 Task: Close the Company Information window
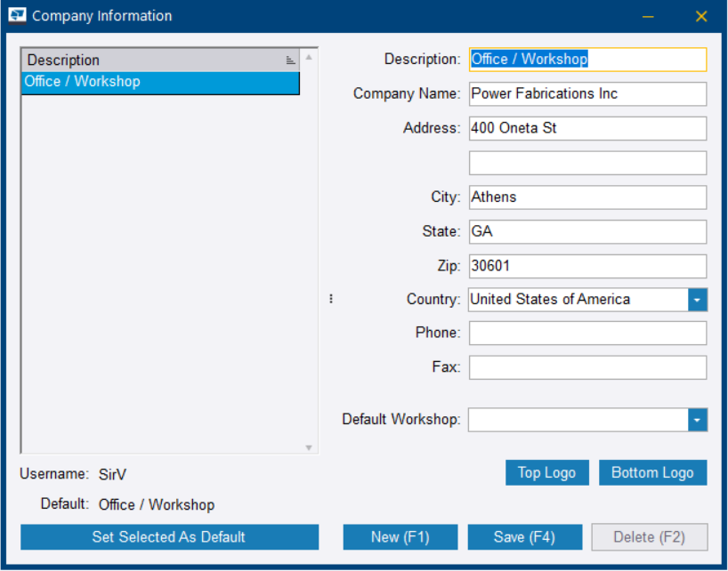click(x=701, y=17)
